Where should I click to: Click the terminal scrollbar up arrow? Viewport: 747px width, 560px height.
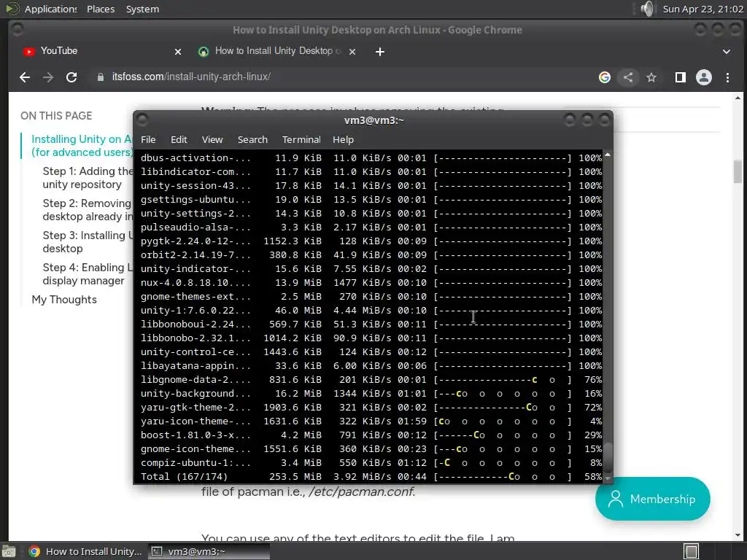point(608,155)
